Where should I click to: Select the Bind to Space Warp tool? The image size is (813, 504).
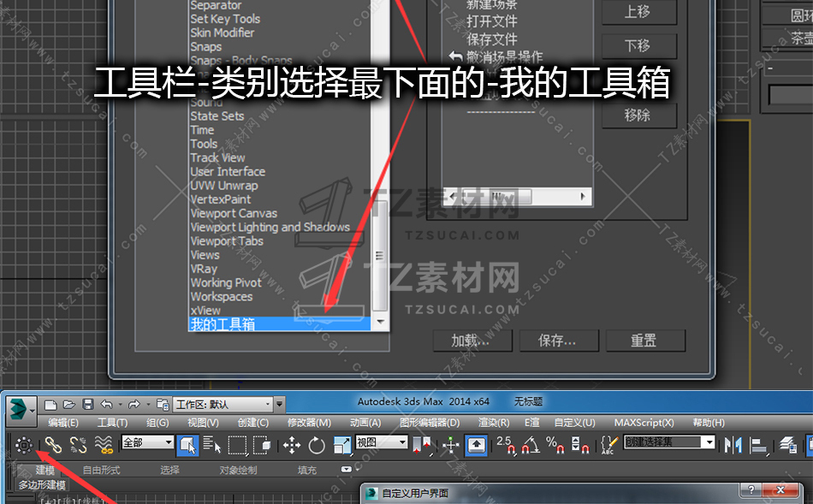click(x=104, y=445)
